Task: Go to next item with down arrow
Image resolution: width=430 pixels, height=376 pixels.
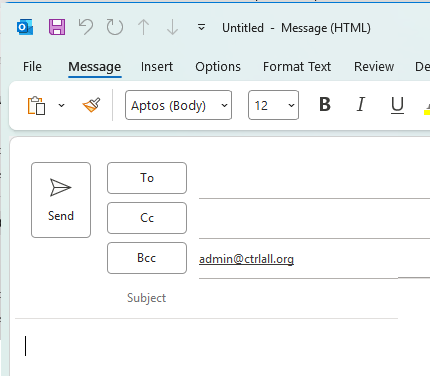Action: pyautogui.click(x=172, y=27)
